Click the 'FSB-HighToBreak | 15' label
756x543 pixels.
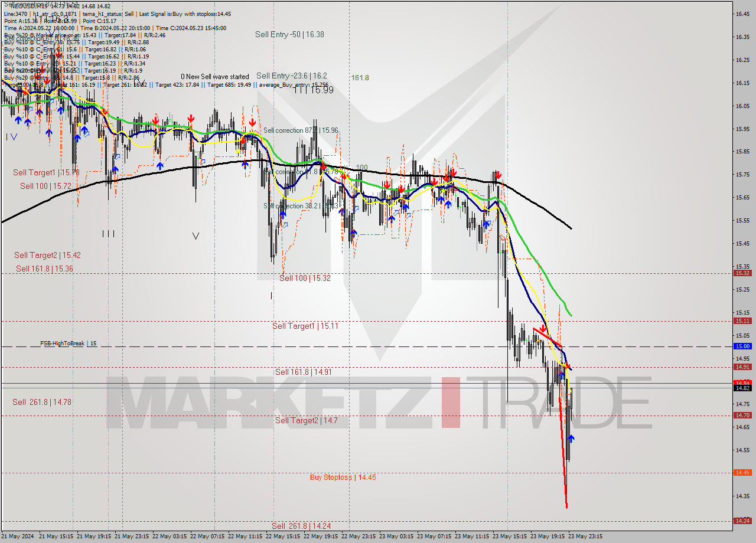[69, 343]
